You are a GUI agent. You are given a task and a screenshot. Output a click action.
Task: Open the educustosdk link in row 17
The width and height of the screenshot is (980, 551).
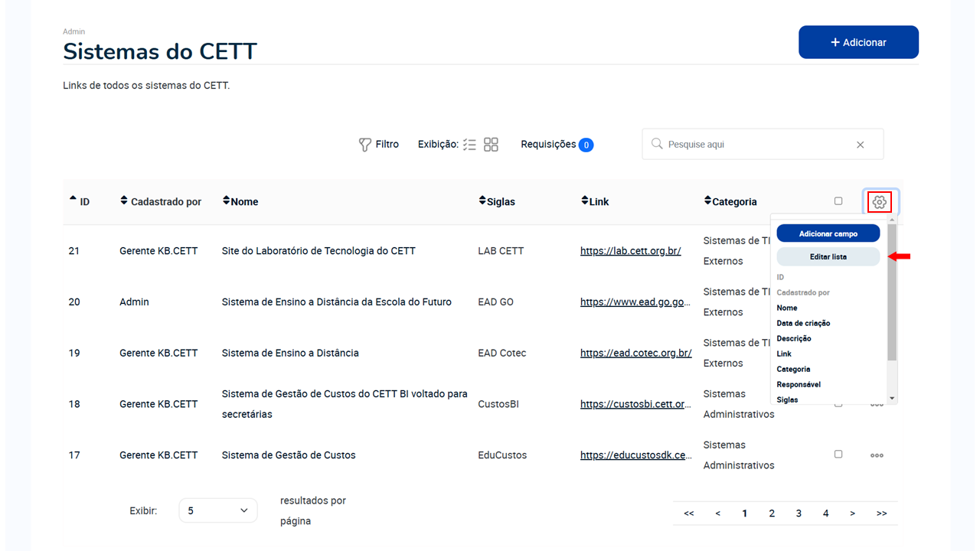[636, 455]
